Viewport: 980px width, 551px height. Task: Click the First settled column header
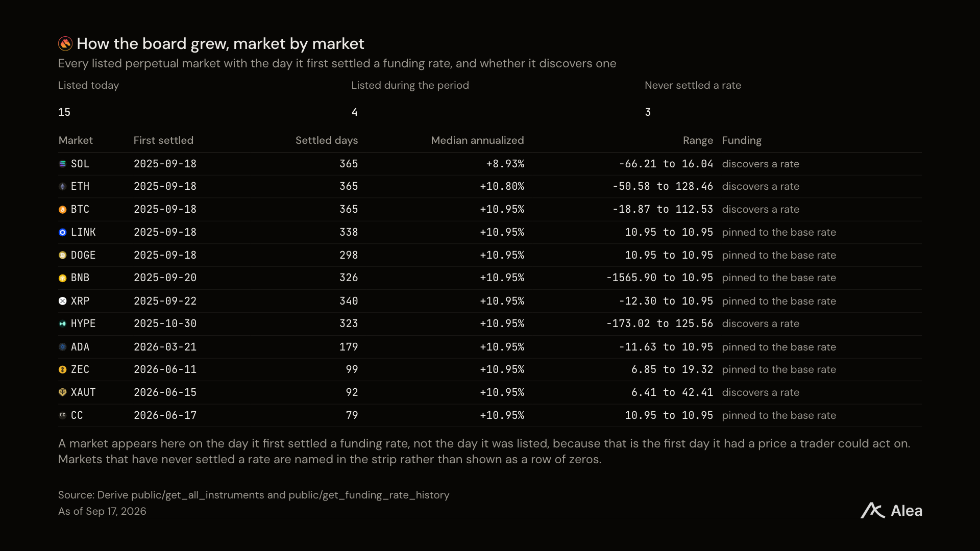(x=163, y=140)
